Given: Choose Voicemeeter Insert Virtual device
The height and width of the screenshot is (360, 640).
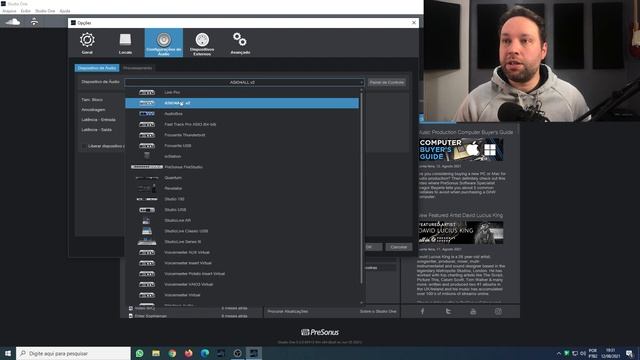Looking at the screenshot, I should [x=242, y=263].
